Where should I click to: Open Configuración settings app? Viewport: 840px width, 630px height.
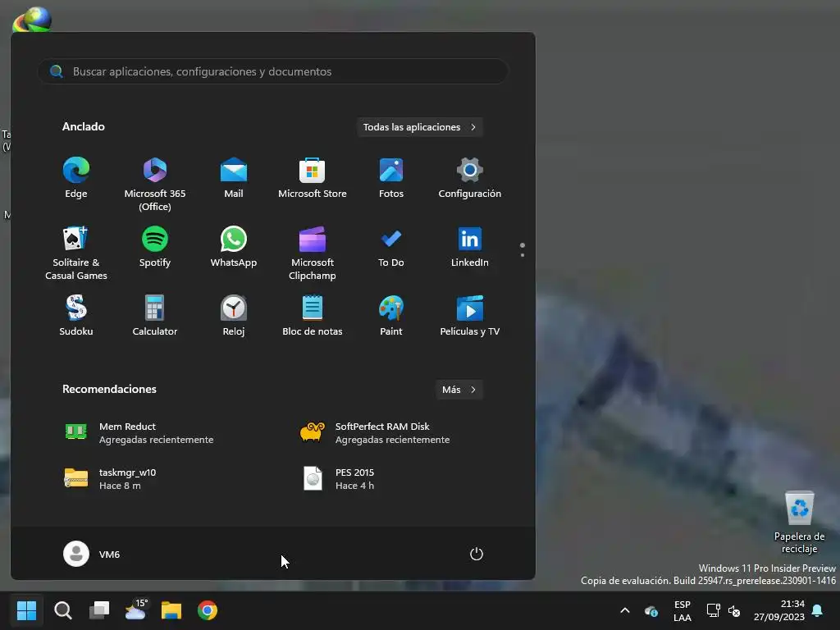(470, 178)
